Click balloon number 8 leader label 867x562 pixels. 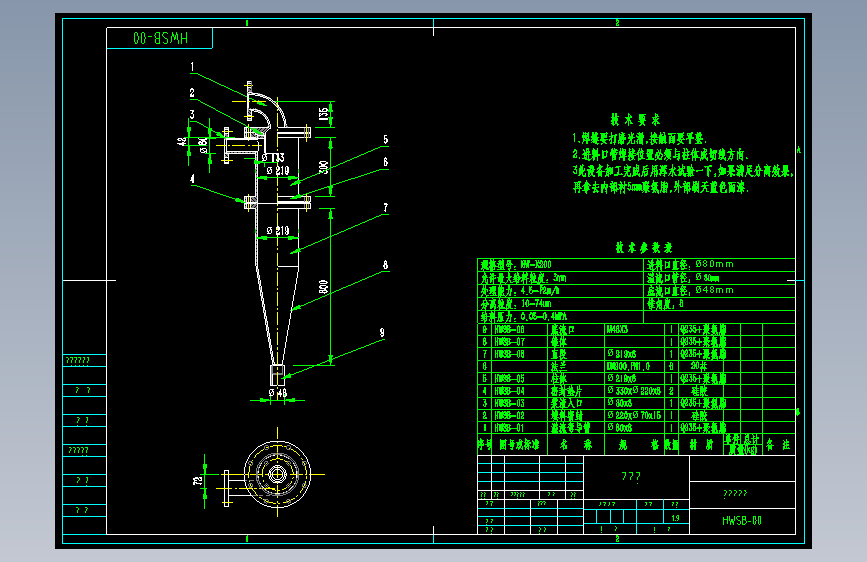(385, 265)
